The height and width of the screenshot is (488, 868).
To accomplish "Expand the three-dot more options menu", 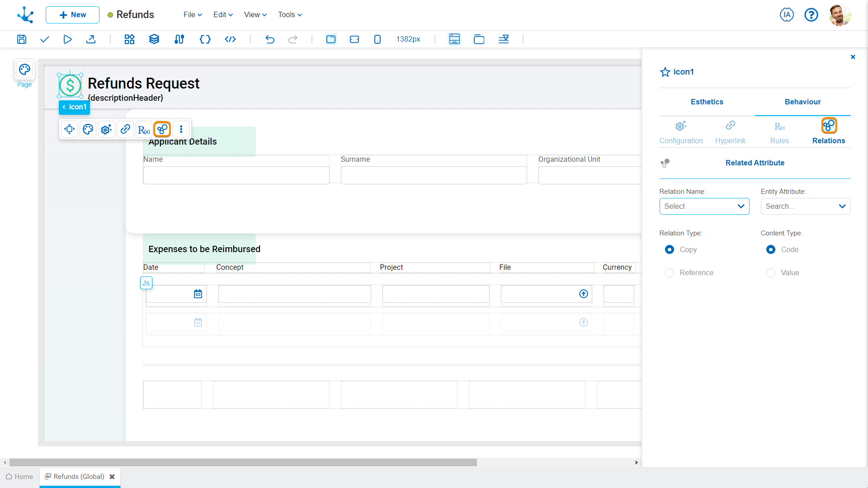I will (181, 129).
